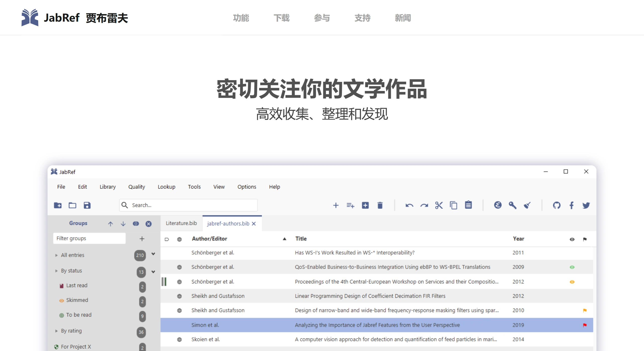
Task: Paste entries from the clipboard icon
Action: click(x=468, y=205)
